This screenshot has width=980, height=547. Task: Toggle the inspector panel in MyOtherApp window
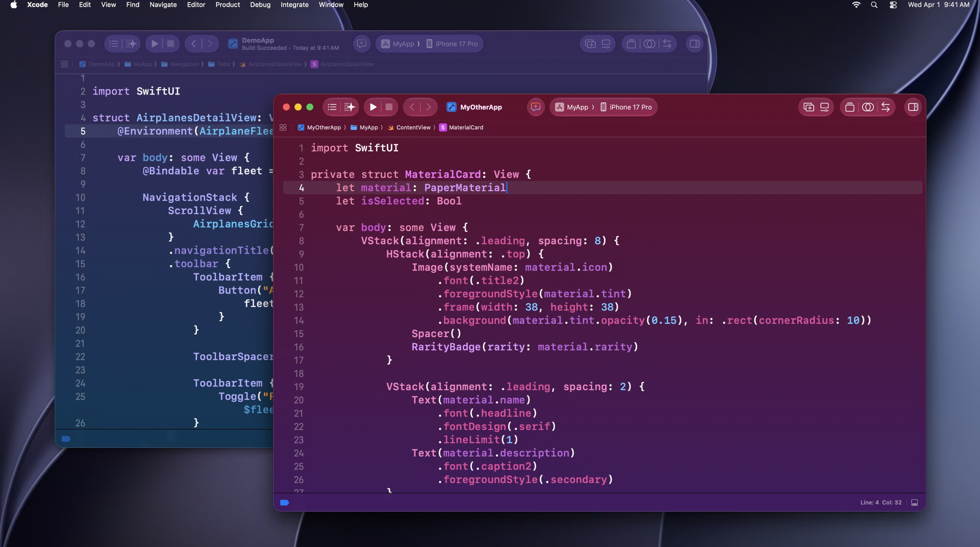(913, 107)
